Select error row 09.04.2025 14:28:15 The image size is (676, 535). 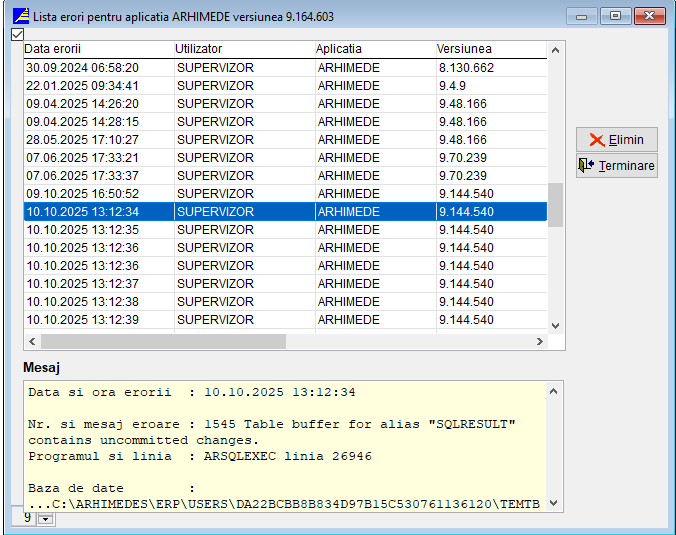click(x=285, y=122)
